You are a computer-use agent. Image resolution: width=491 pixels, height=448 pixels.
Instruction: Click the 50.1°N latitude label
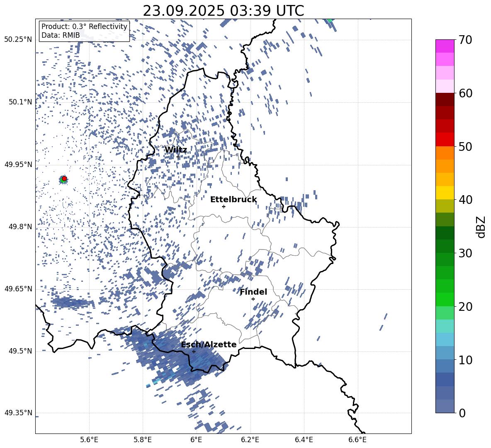20,102
